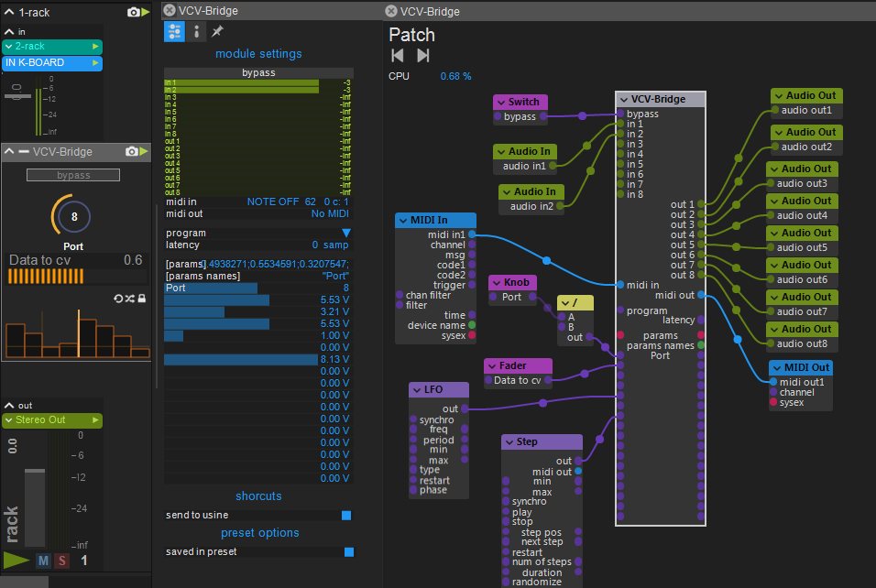Adjust the Stereo Out volume fader

[x=35, y=472]
